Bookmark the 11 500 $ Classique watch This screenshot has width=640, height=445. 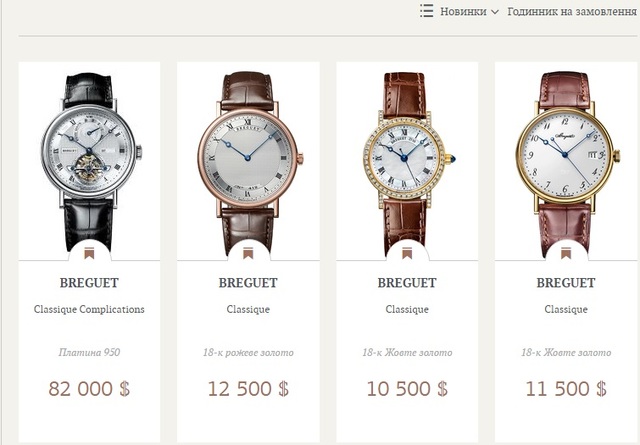(565, 254)
